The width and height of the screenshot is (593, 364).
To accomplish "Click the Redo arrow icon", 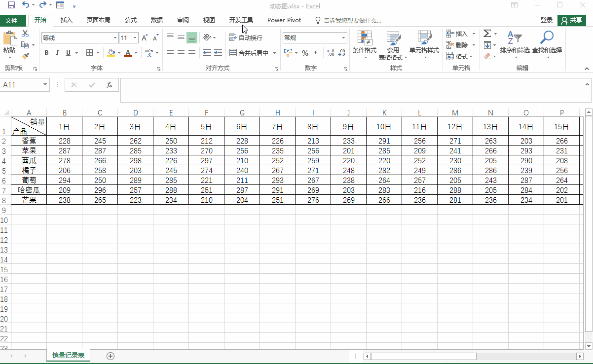I will (43, 5).
